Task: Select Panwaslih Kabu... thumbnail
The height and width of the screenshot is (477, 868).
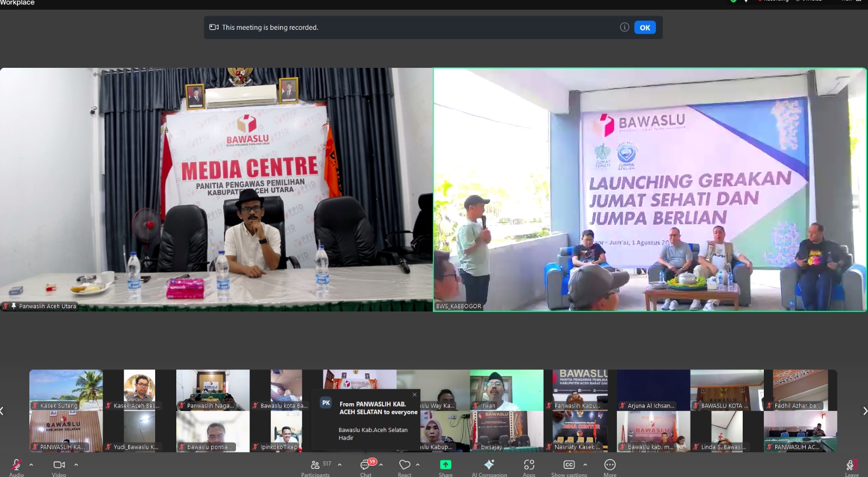Action: point(580,390)
